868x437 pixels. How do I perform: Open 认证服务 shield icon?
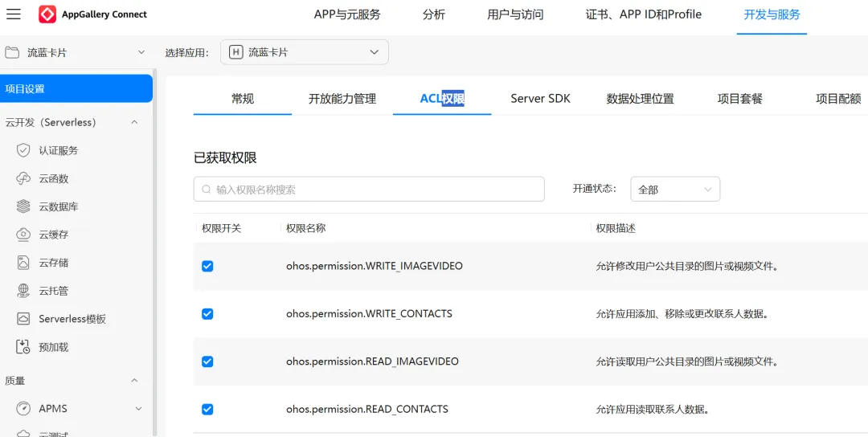pyautogui.click(x=23, y=150)
